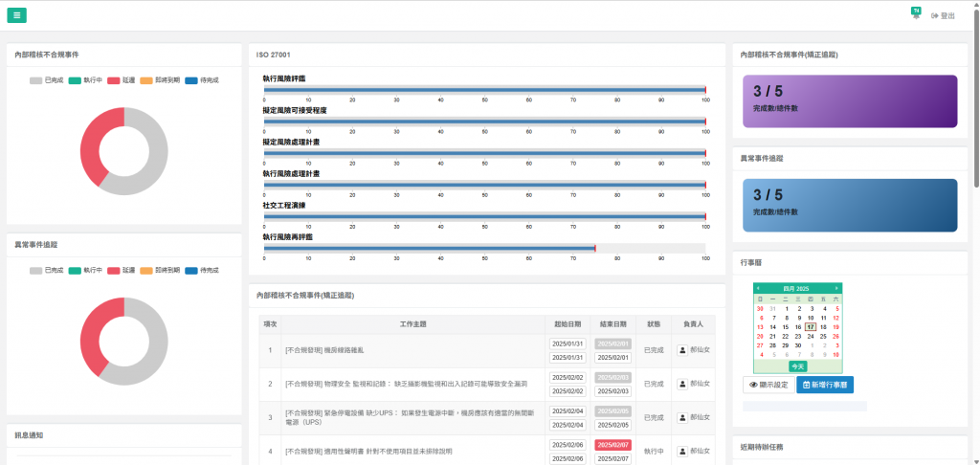The height and width of the screenshot is (465, 980).
Task: Click the 執行風險再評鑑 progress bar
Action: click(484, 248)
